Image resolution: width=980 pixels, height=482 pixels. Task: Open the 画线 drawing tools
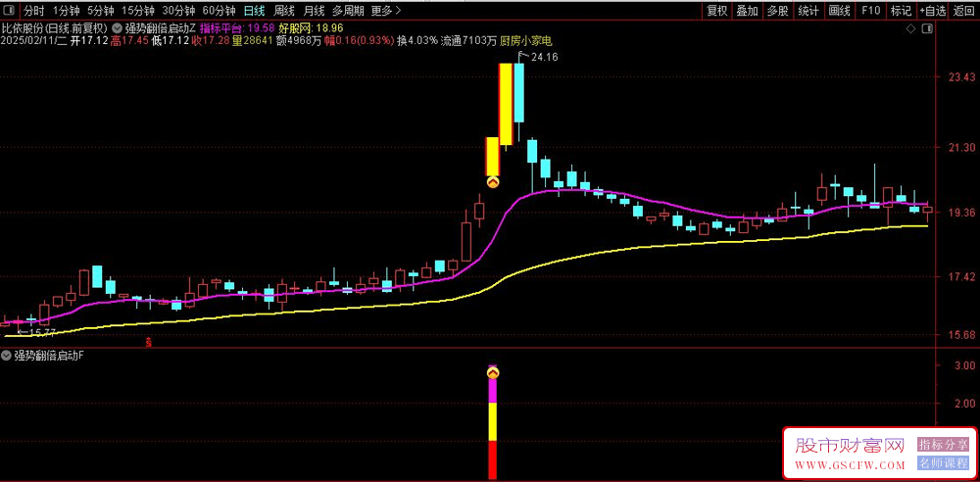(x=839, y=11)
